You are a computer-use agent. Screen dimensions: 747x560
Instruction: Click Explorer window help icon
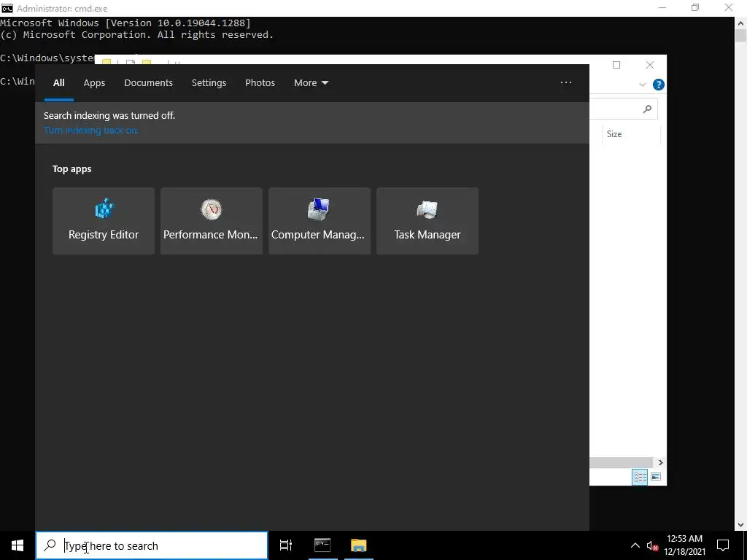(x=659, y=85)
